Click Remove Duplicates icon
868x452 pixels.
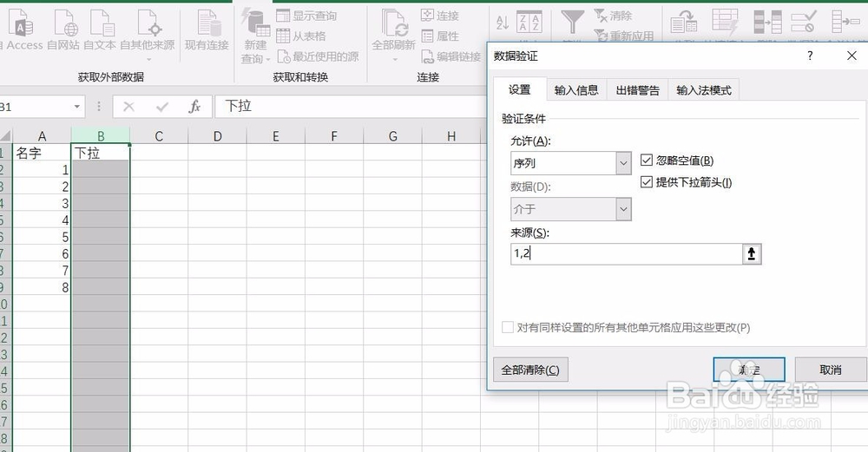coord(767,23)
